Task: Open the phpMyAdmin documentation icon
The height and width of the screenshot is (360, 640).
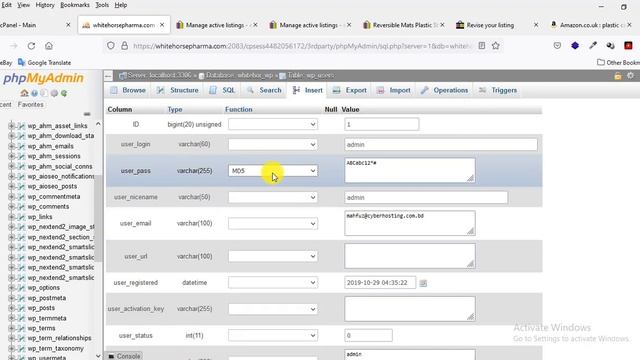Action: 44,93
